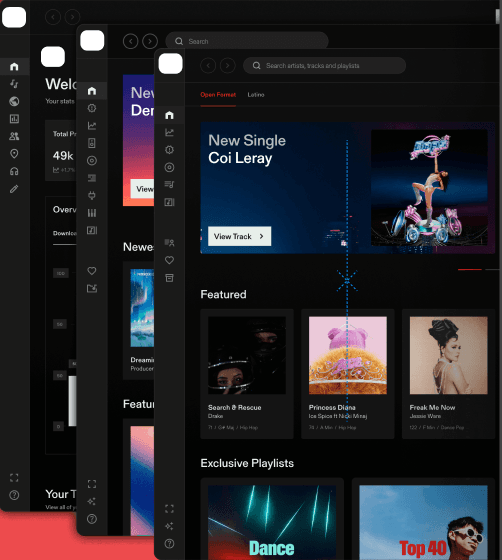Open Home in the front window sidebar
Image resolution: width=502 pixels, height=560 pixels.
[x=169, y=115]
